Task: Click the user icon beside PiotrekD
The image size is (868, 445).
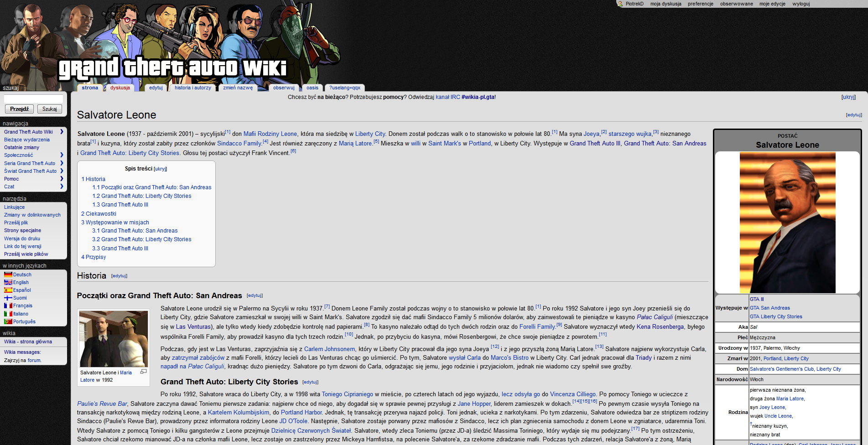Action: tap(620, 4)
